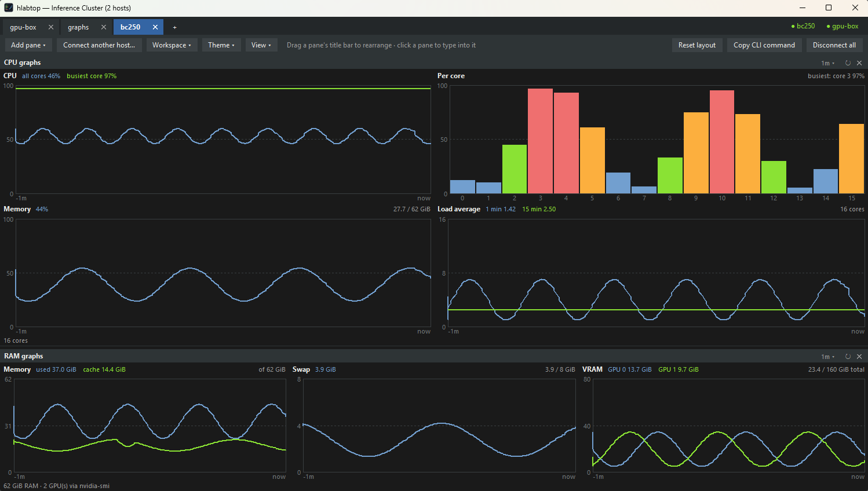
Task: Click the 'cache 14.4 GiB' legend label
Action: click(x=104, y=369)
